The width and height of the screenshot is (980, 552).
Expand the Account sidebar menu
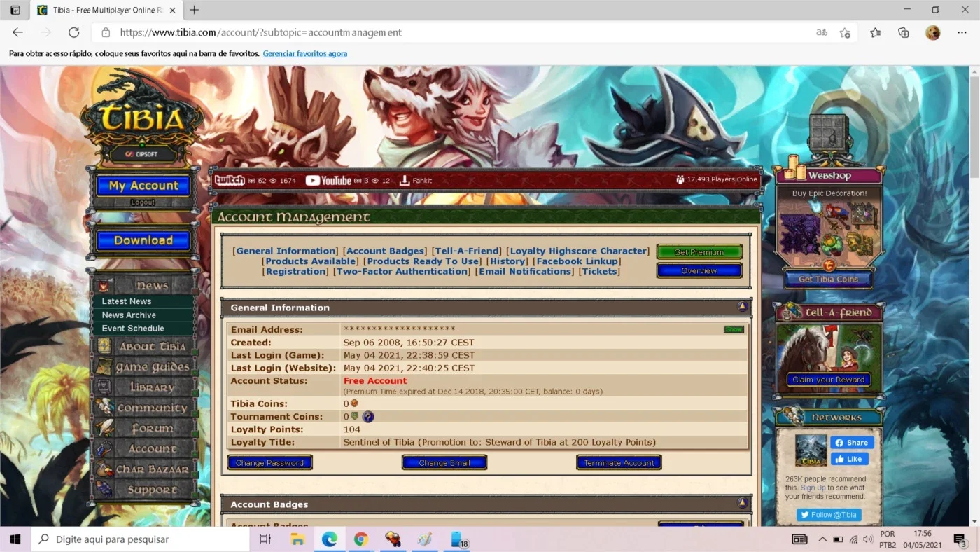[144, 448]
